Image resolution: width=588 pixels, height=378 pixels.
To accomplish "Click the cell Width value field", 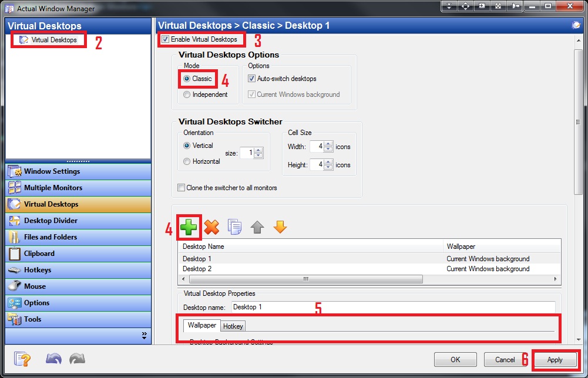I will tap(317, 147).
